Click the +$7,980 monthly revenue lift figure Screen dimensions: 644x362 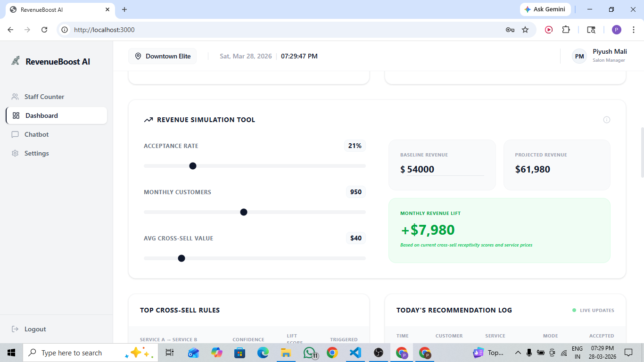(428, 230)
